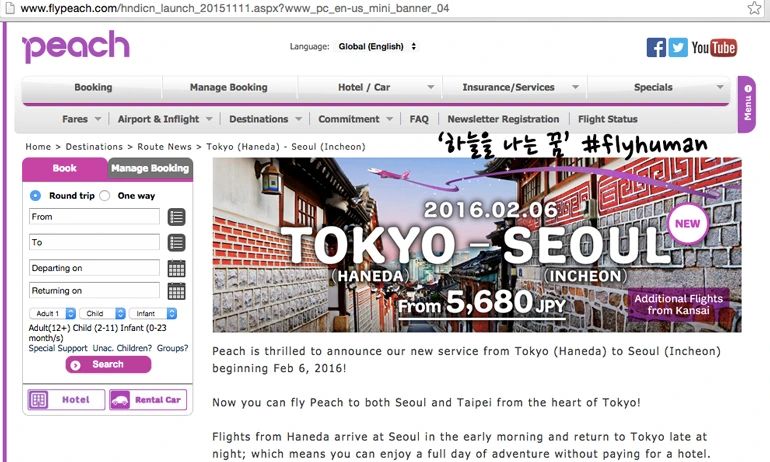Click the Rental Car button

point(148,400)
